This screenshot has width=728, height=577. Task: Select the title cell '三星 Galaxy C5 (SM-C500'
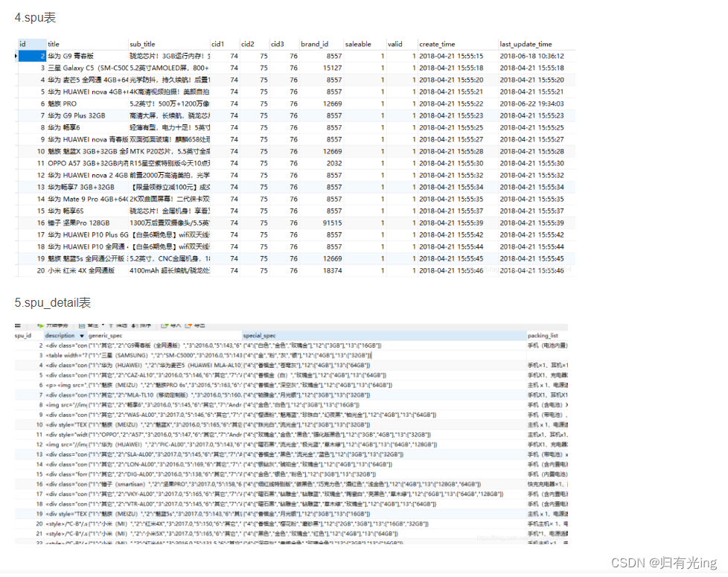point(87,68)
